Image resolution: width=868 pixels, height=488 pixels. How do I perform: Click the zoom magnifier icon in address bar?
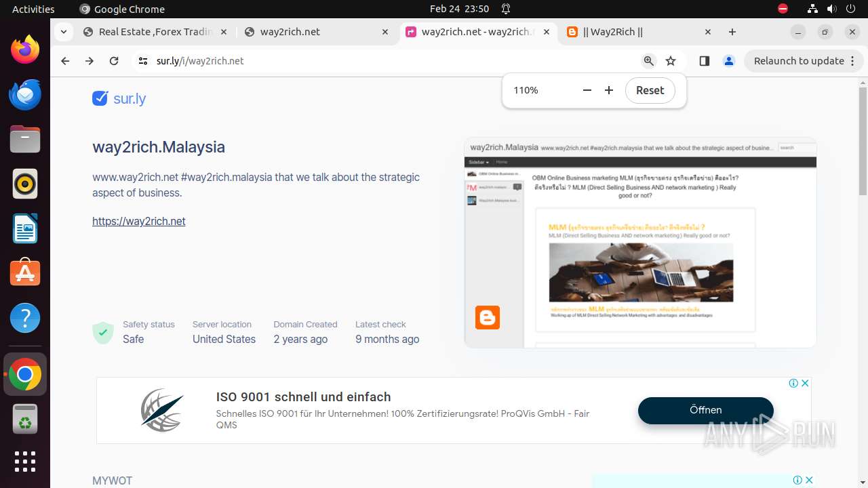point(649,61)
